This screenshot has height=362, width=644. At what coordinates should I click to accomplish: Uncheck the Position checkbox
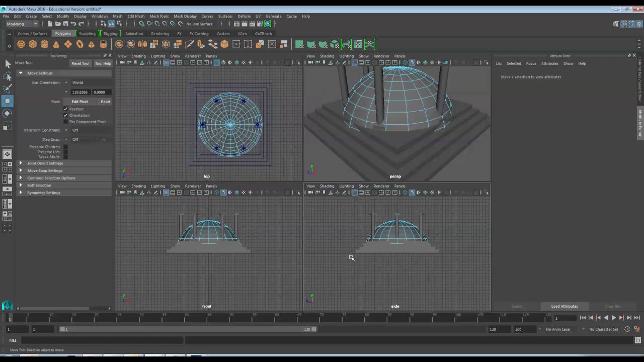pos(65,109)
